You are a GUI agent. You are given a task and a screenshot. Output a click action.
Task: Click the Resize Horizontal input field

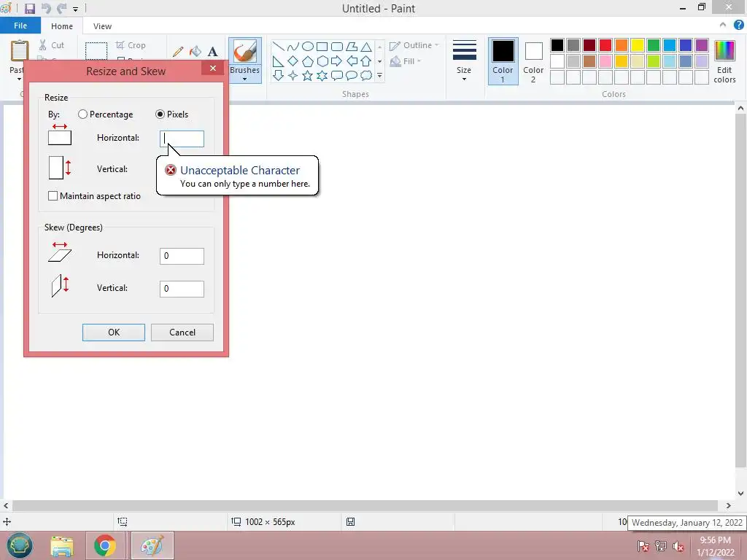coord(182,139)
